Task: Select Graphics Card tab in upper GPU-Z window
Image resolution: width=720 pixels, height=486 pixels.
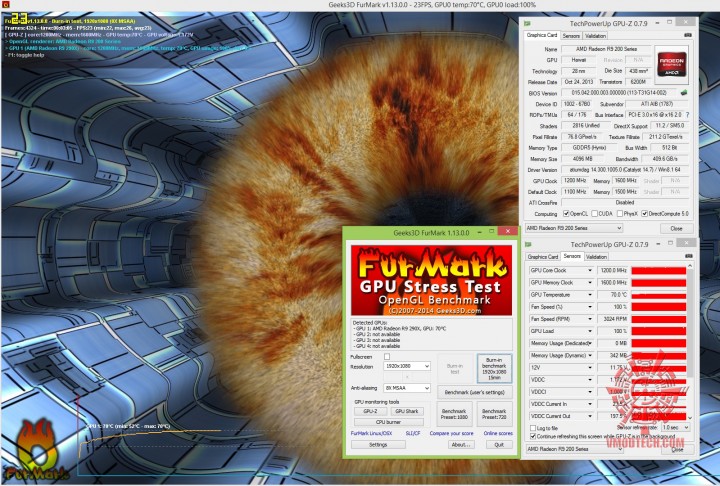Action: 542,35
